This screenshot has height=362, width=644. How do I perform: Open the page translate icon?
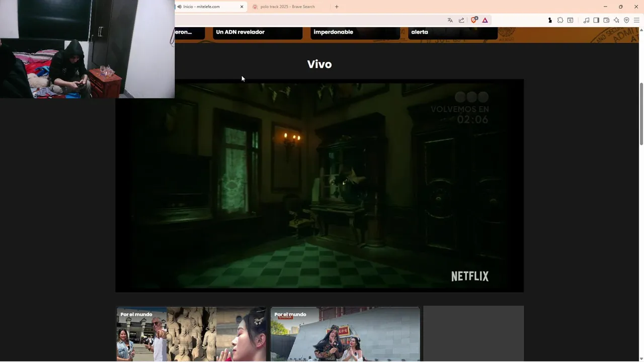coord(450,20)
